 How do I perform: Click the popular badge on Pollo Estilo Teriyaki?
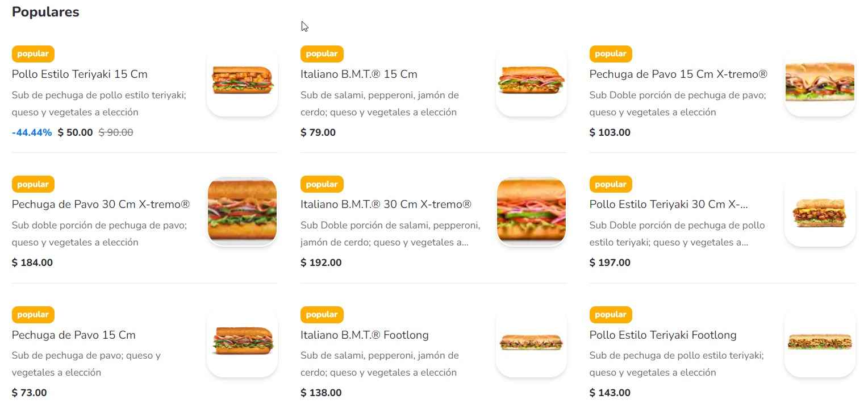pyautogui.click(x=32, y=53)
